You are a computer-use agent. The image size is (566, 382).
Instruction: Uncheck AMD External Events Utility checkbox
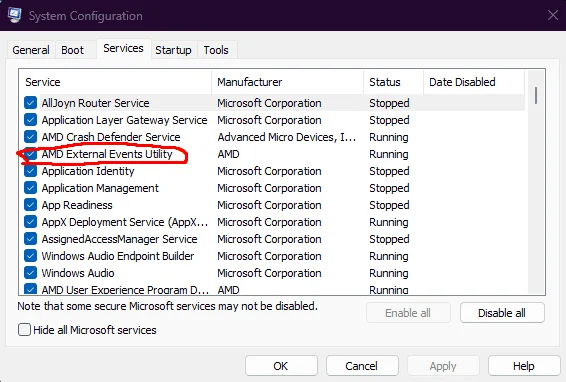31,154
